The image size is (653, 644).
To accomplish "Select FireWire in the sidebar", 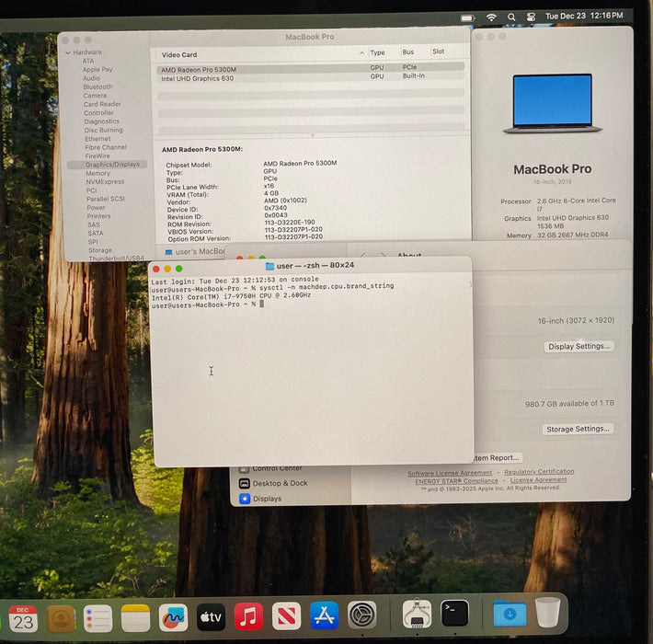I will [x=97, y=156].
